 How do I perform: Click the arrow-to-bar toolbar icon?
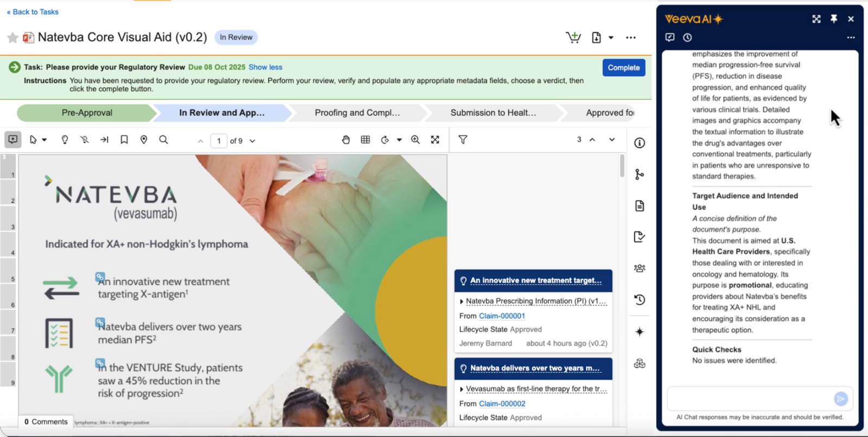tap(104, 140)
